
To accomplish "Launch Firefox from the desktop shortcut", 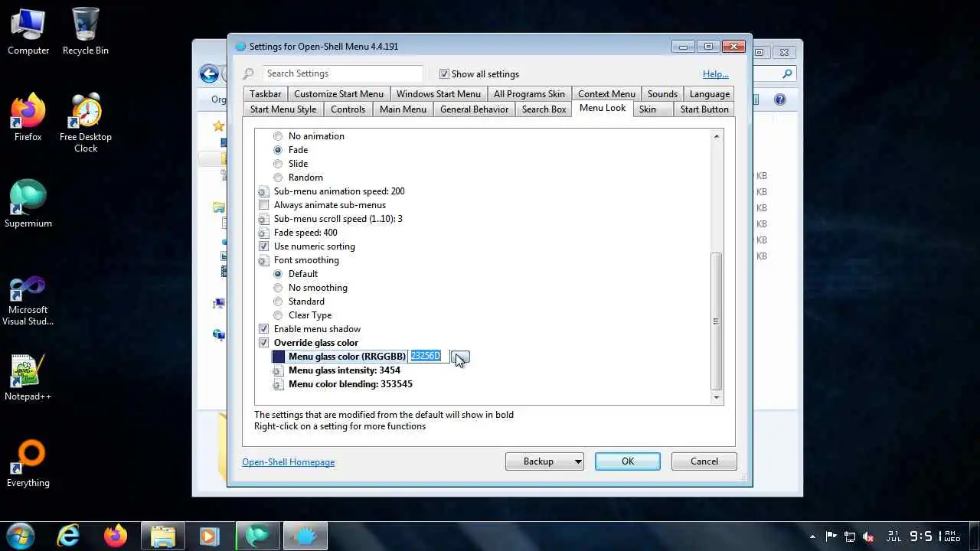I will click(28, 118).
